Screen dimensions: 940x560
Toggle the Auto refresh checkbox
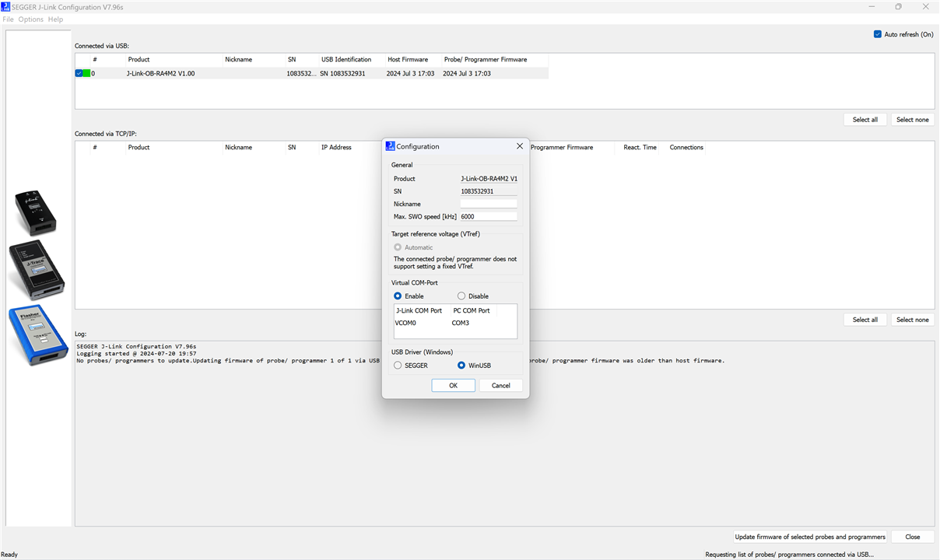(x=878, y=34)
